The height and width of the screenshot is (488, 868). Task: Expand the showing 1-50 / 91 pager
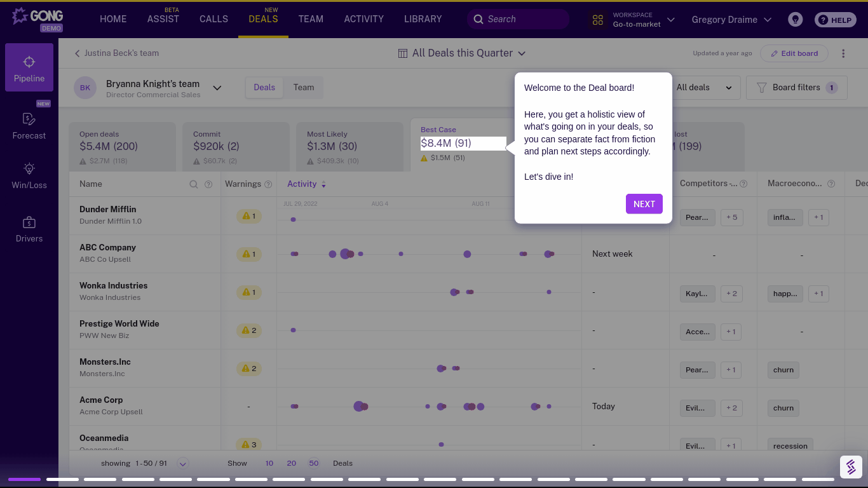click(183, 463)
